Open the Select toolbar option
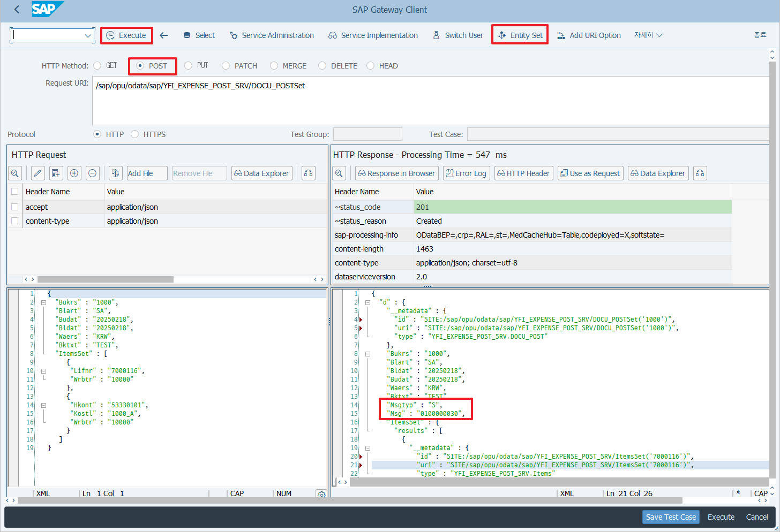 click(x=199, y=35)
